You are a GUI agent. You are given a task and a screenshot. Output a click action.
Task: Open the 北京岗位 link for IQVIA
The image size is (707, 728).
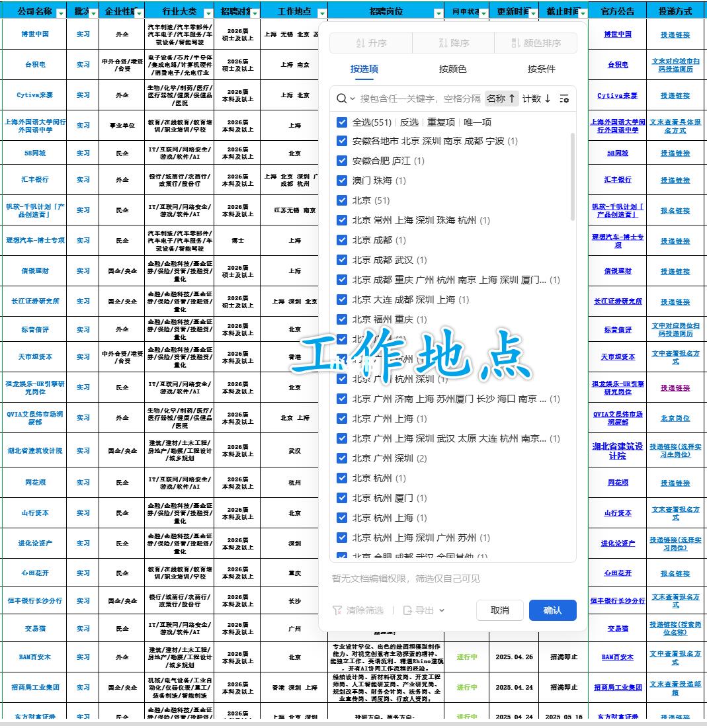(x=675, y=419)
